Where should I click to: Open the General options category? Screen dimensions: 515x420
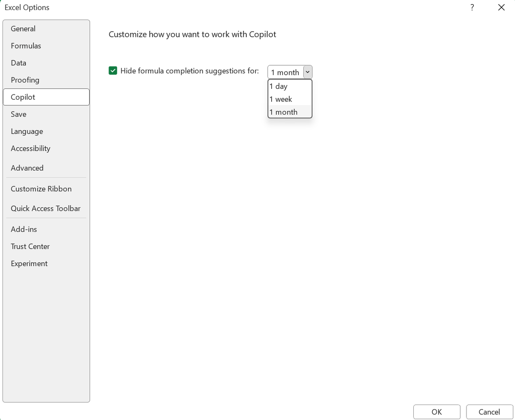(46, 29)
